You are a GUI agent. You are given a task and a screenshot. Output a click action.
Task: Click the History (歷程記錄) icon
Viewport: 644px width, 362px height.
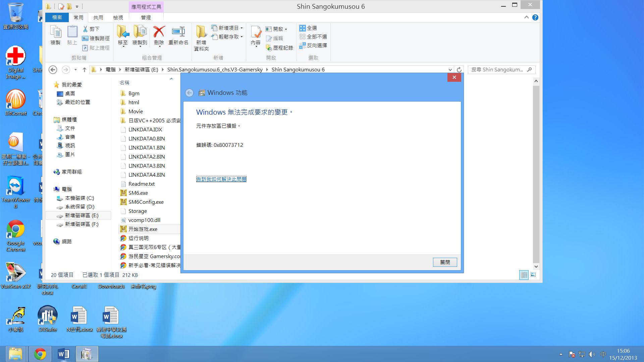(280, 48)
